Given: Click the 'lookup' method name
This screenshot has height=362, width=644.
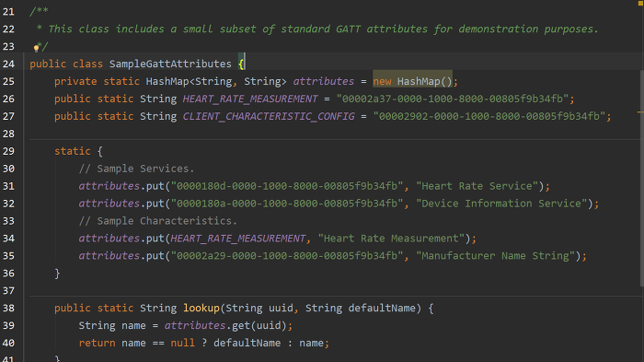Looking at the screenshot, I should [201, 308].
